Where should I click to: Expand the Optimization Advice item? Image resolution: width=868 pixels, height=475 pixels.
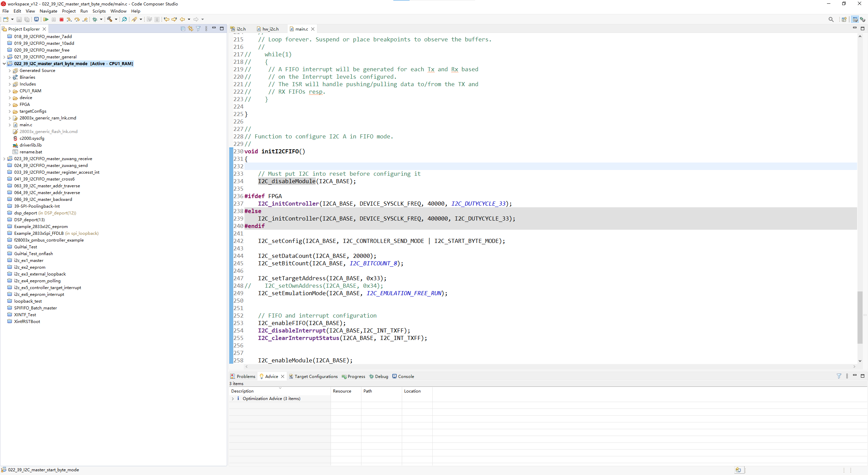(233, 399)
